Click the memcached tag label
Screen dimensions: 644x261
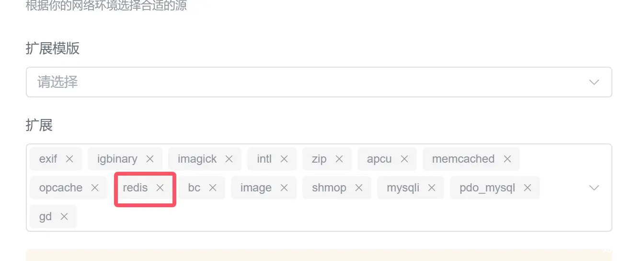point(463,159)
